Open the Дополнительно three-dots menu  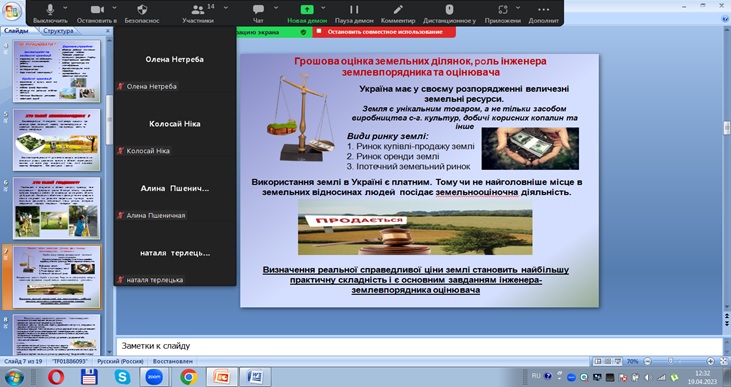[543, 9]
